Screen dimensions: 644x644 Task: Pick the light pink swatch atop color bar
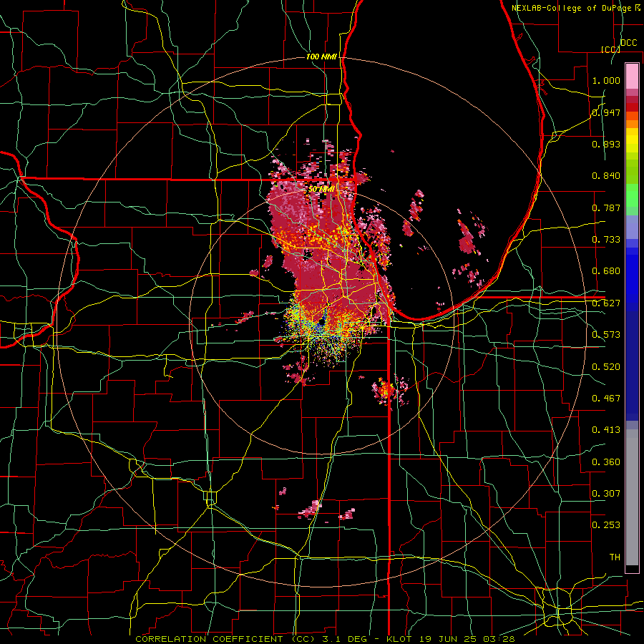tap(632, 76)
